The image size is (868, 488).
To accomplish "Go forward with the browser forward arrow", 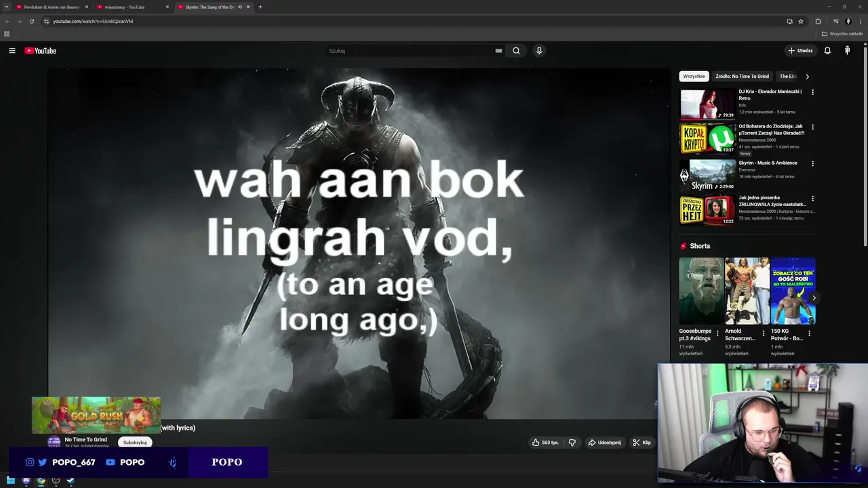I will tap(19, 21).
